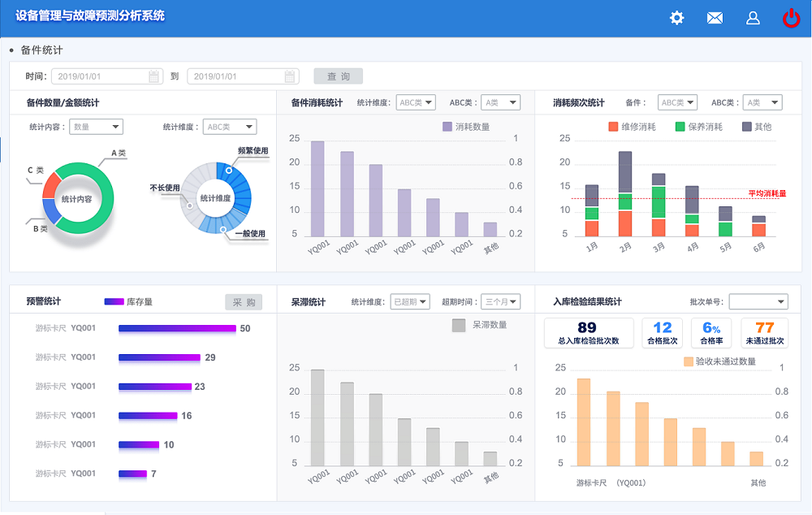Open the 已超期 statistics dimension dropdown
Screen dimensions: 812x515
(410, 302)
